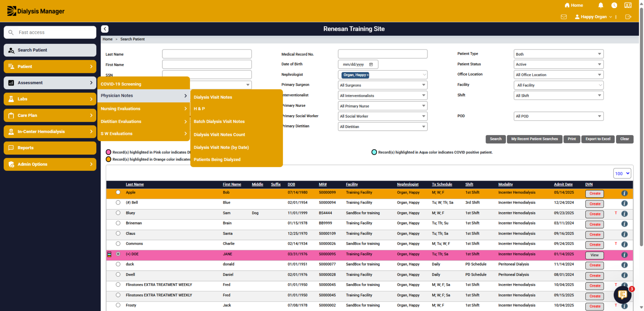Viewport: 644px width, 311px height.
Task: Click My Recent Patient Searches button
Action: pos(535,139)
